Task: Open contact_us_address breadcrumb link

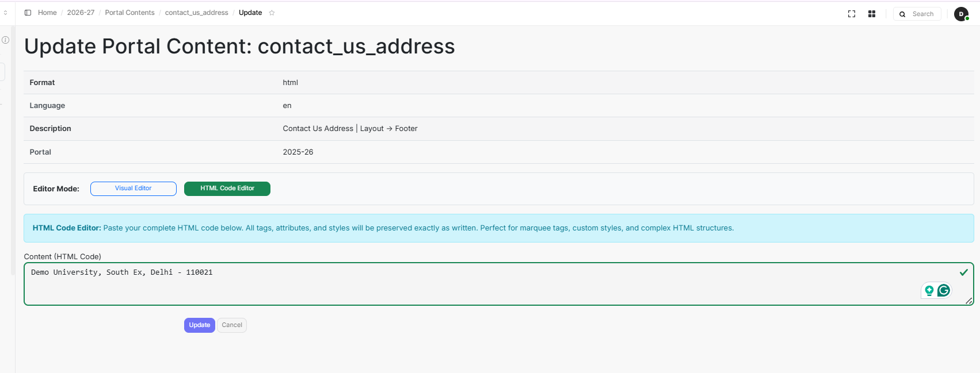Action: (x=196, y=13)
